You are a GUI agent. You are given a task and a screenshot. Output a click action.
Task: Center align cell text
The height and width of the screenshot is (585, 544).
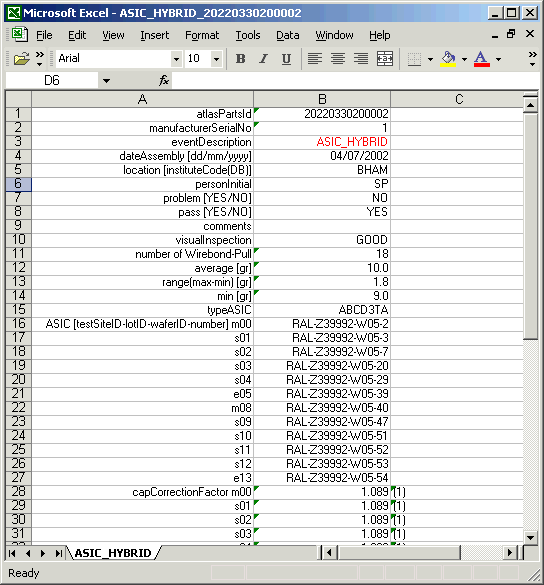pos(338,59)
